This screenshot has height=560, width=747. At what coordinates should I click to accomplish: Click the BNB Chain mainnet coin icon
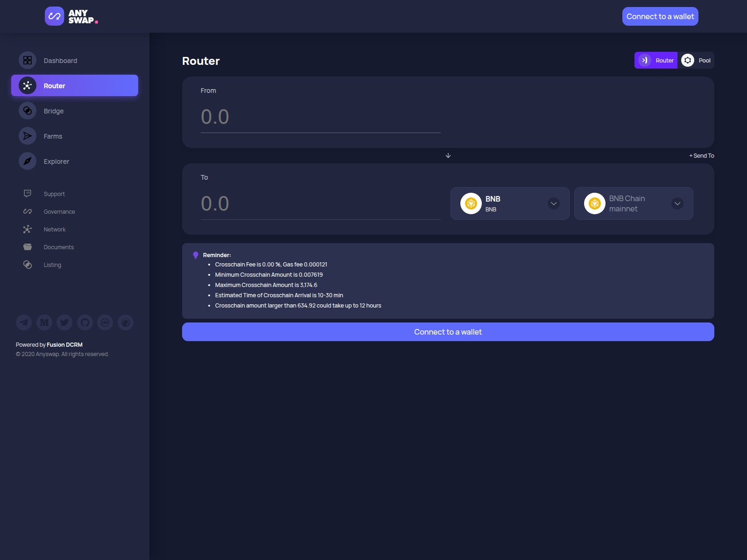coord(595,203)
